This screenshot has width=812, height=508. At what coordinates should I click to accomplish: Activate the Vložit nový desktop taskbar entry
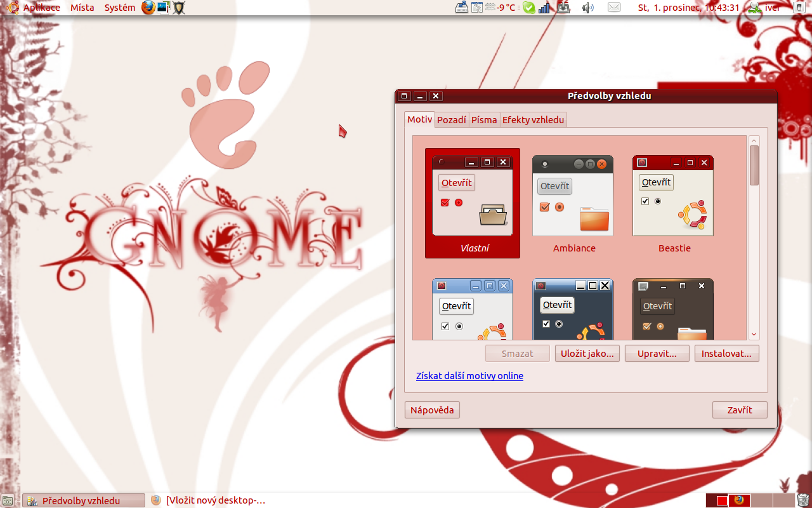(x=208, y=500)
